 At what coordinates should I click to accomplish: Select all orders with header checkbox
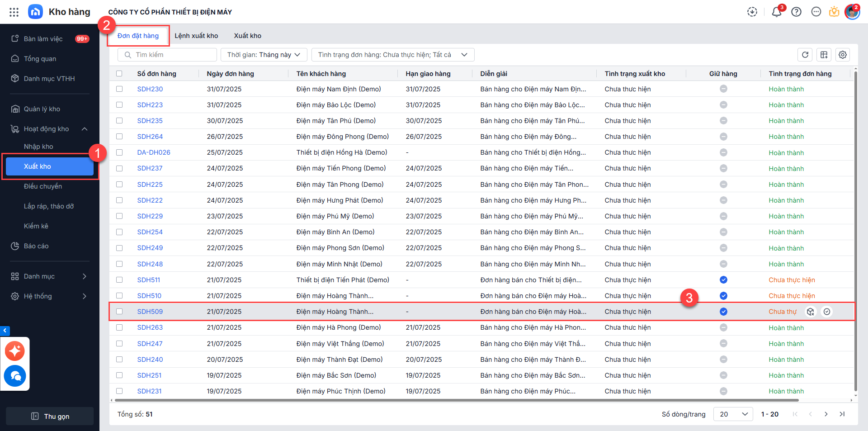tap(119, 74)
